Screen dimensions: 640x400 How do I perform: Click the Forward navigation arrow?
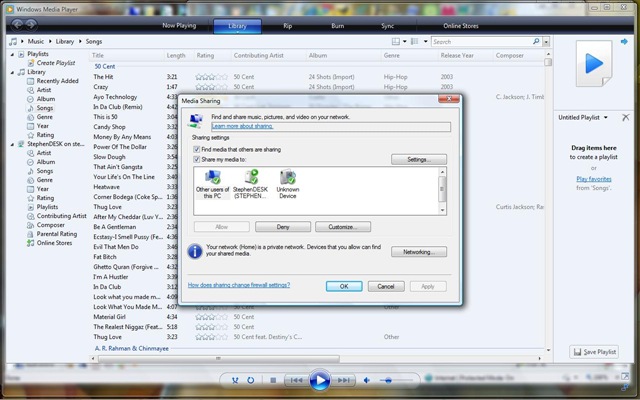coord(31,25)
